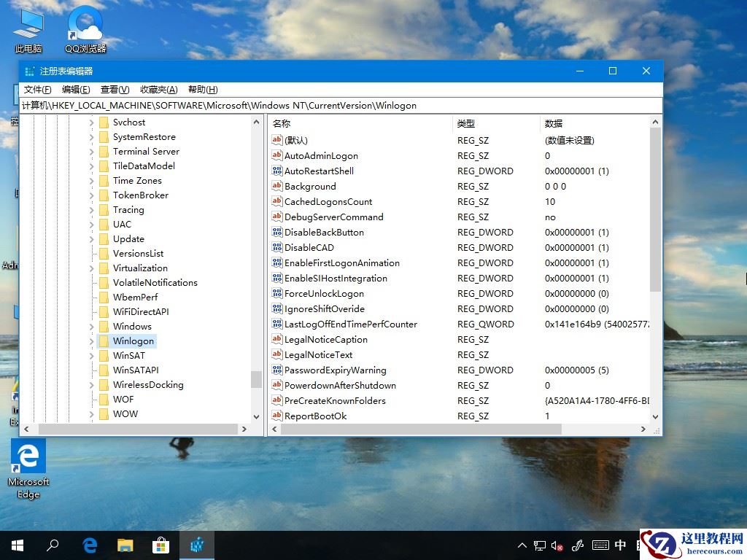
Task: Select the AutoAdminLogon string value icon
Action: coord(278,155)
